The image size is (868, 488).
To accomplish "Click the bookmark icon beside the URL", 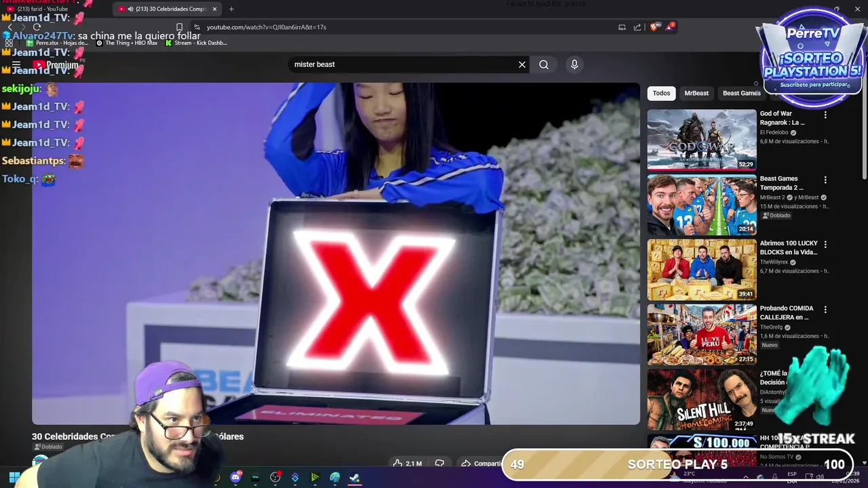I will coord(179,27).
